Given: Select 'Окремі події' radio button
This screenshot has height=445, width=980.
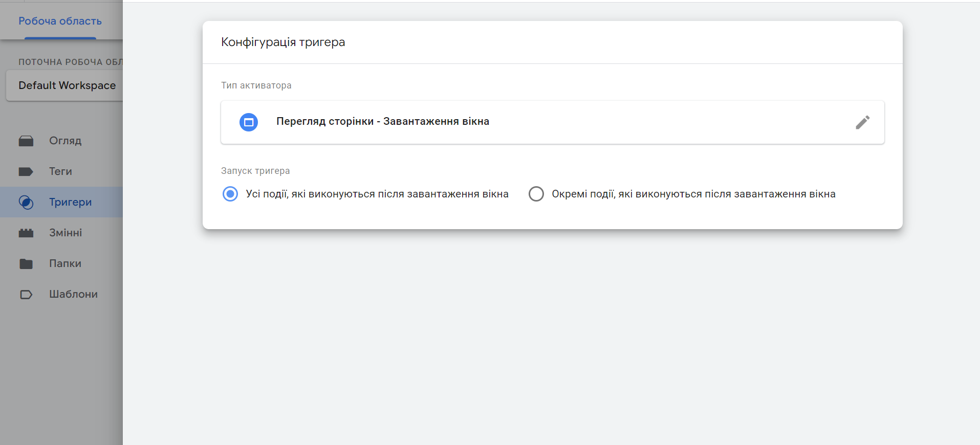Looking at the screenshot, I should click(x=536, y=194).
